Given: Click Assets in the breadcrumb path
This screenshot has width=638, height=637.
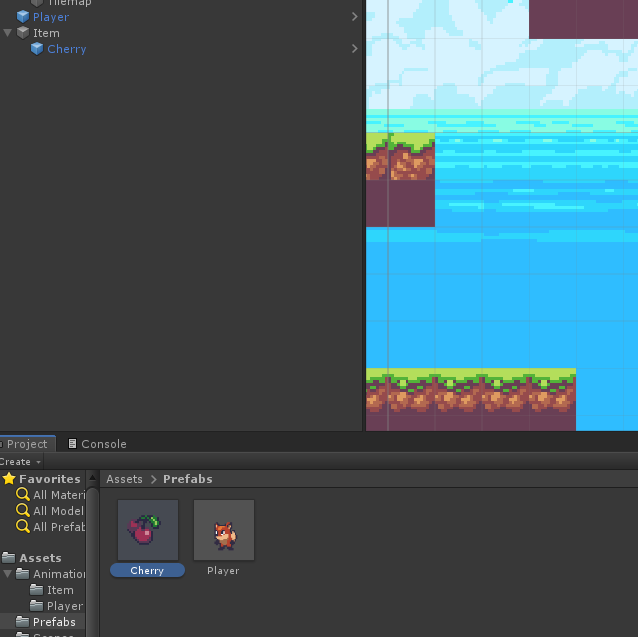Looking at the screenshot, I should [125, 479].
